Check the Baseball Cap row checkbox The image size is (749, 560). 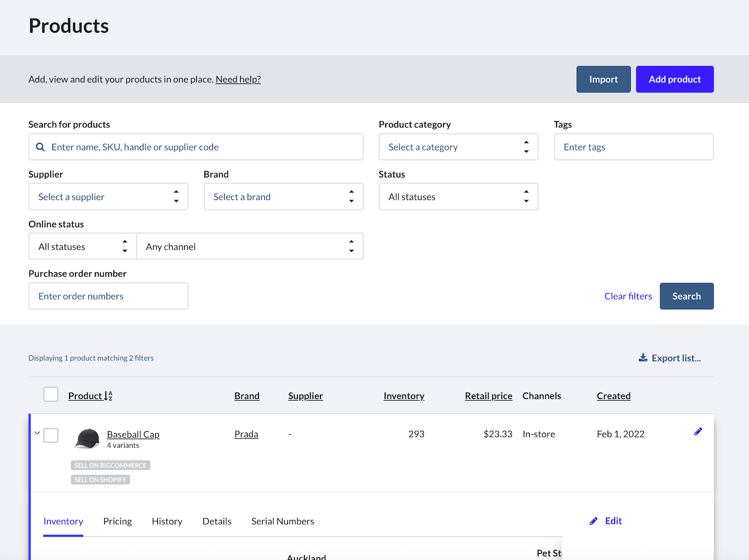(51, 435)
